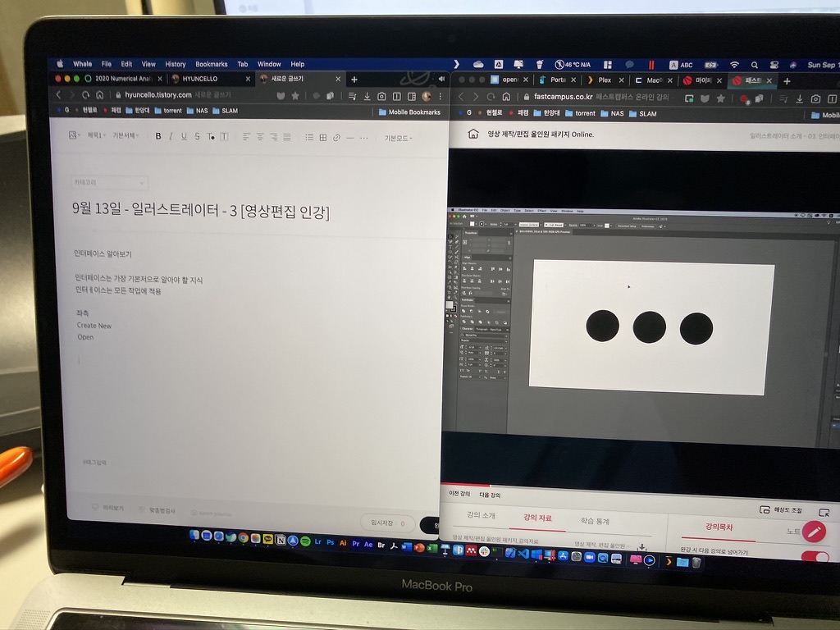Screen dimensions: 840x630
Task: Open the 기본서체 font dropdown
Action: pyautogui.click(x=126, y=136)
